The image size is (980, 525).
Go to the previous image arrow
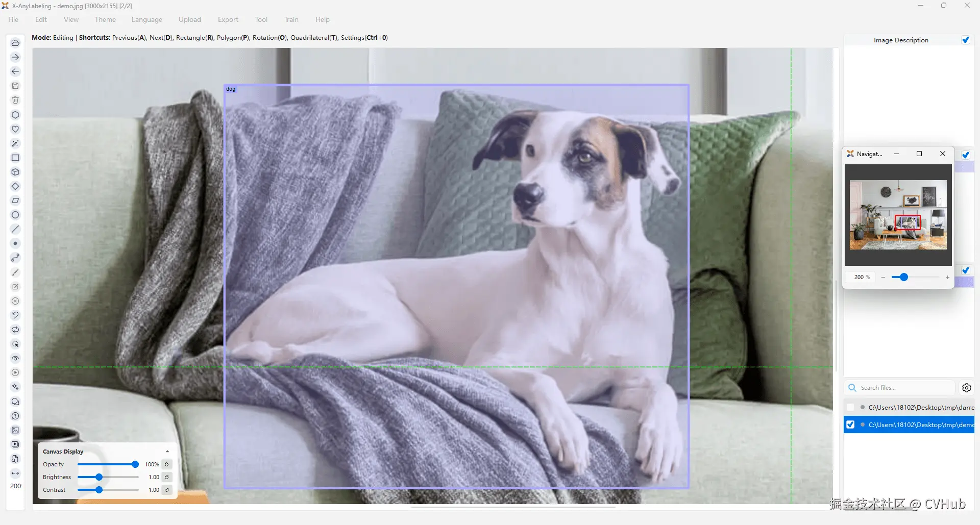click(x=15, y=71)
